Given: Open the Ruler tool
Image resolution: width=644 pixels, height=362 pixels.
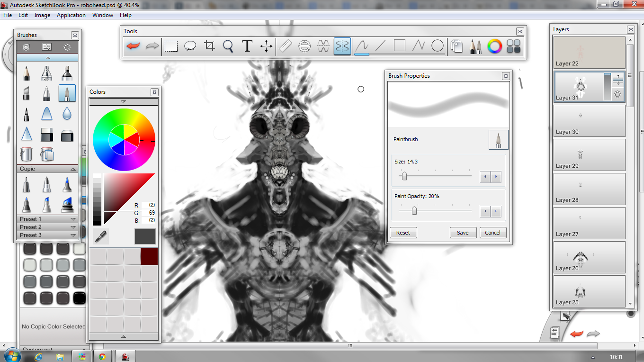Looking at the screenshot, I should [x=286, y=46].
